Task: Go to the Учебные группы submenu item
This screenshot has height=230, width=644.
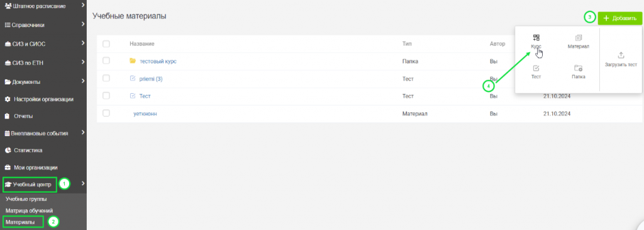Action: (x=26, y=199)
